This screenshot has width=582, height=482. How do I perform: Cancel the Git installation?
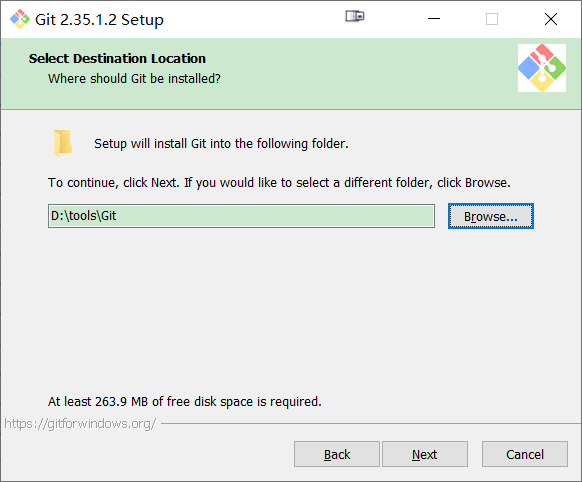525,454
